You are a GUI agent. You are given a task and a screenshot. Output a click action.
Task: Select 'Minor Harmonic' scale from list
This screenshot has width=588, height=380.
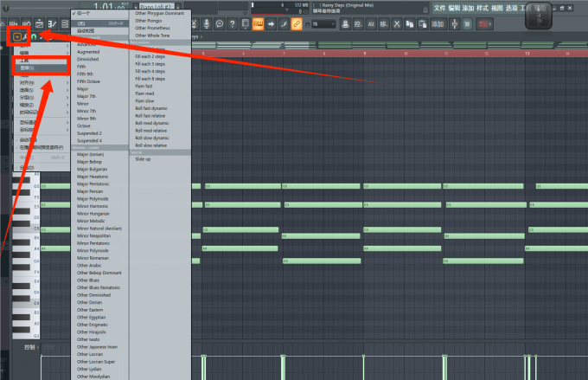(94, 205)
